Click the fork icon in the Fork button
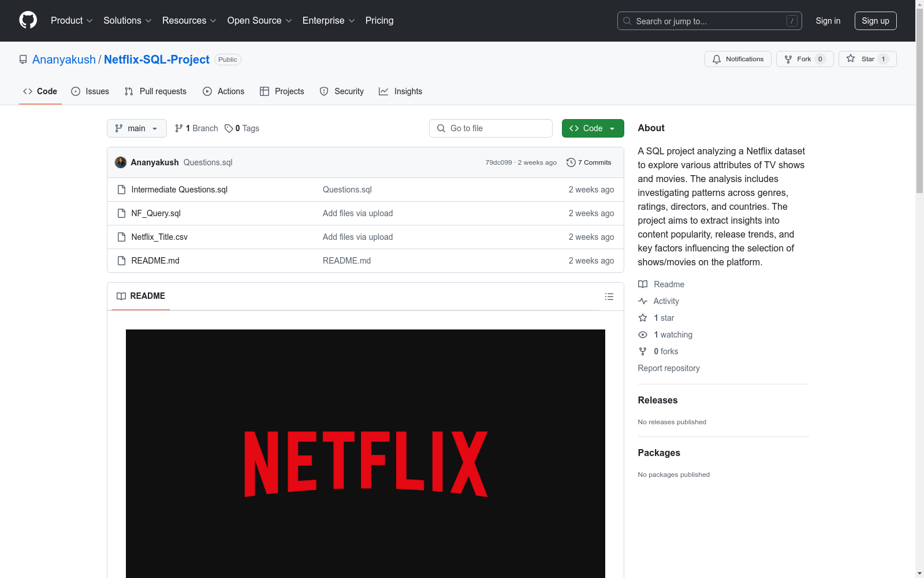The height and width of the screenshot is (578, 924). pos(788,59)
